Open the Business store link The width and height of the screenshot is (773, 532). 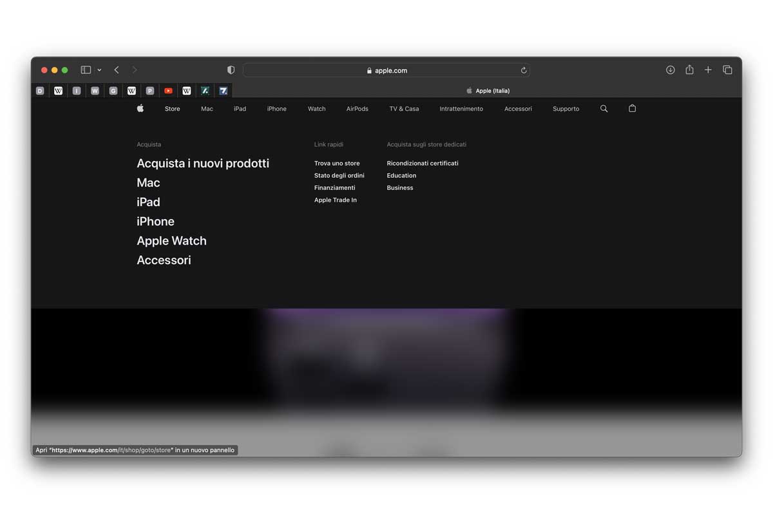(400, 188)
